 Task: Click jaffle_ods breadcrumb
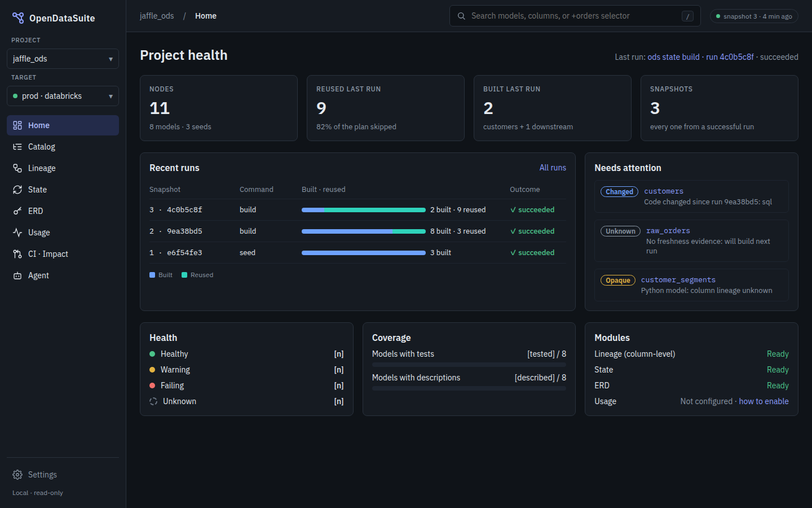click(x=157, y=16)
